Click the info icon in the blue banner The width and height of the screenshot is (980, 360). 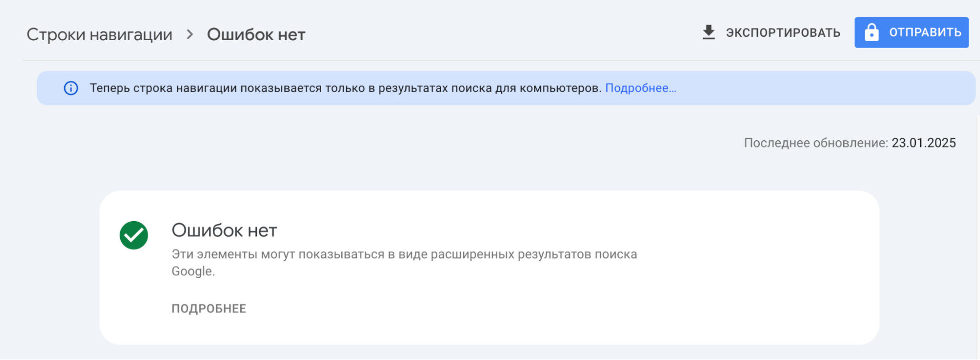(71, 88)
